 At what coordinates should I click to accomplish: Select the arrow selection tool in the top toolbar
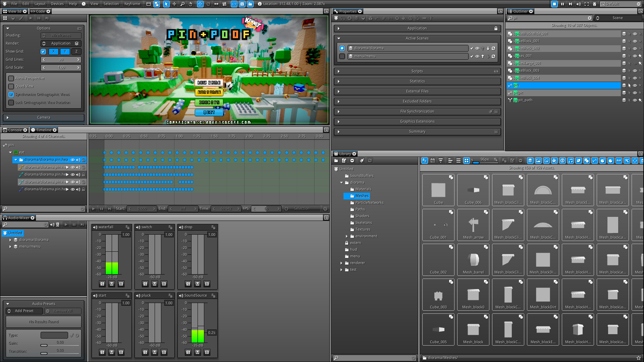click(x=166, y=4)
